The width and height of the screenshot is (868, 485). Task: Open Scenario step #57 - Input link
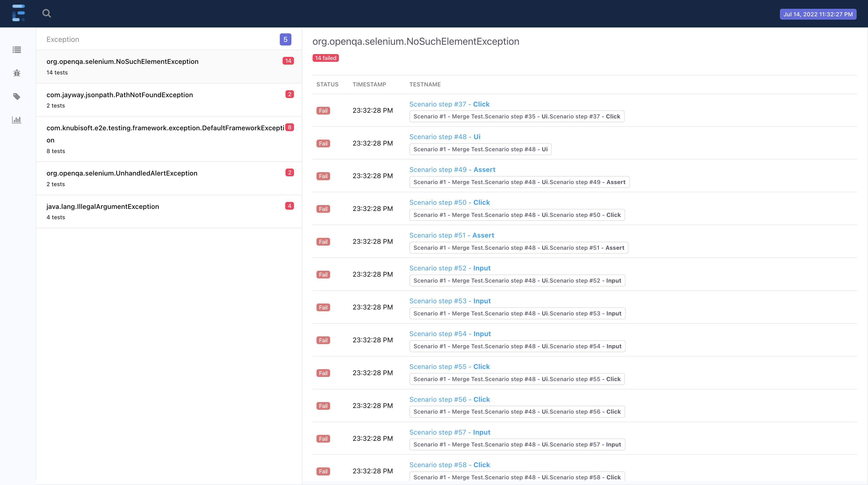450,432
